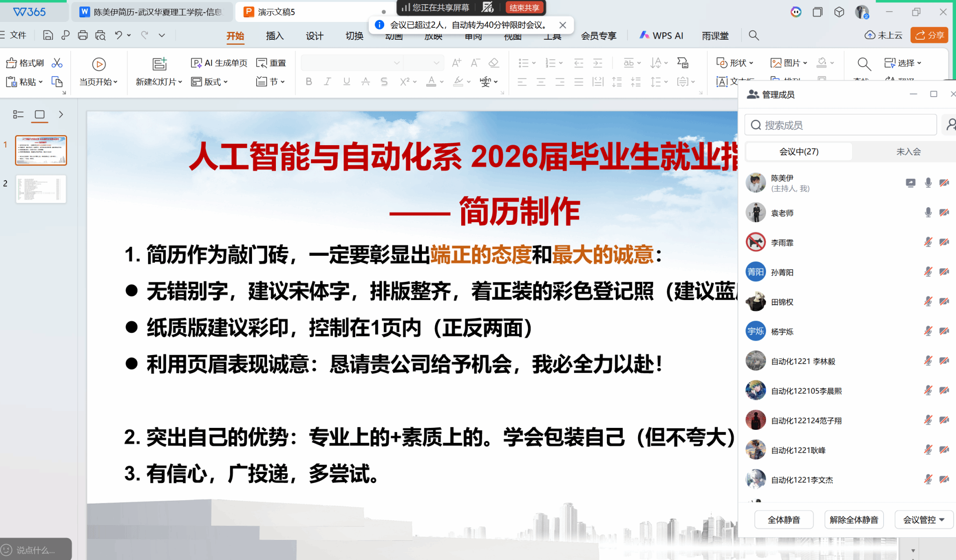Open the 插入 ribbon tab
The image size is (956, 560).
274,36
